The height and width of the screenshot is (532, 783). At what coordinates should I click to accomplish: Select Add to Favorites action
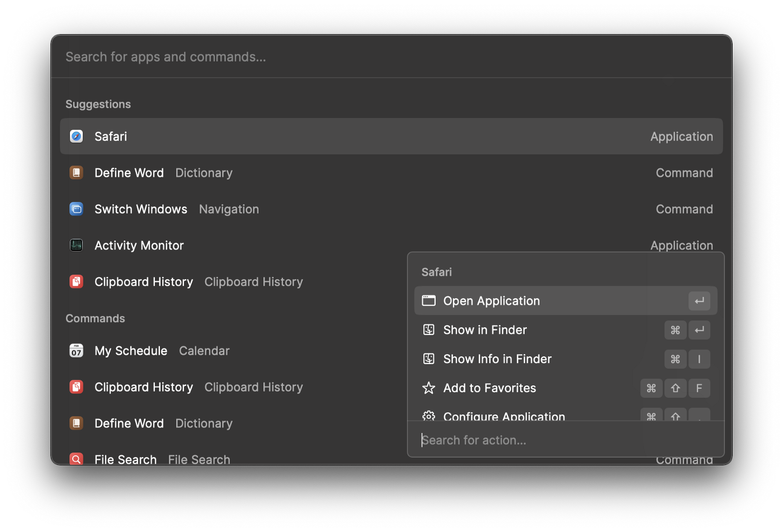pyautogui.click(x=565, y=388)
